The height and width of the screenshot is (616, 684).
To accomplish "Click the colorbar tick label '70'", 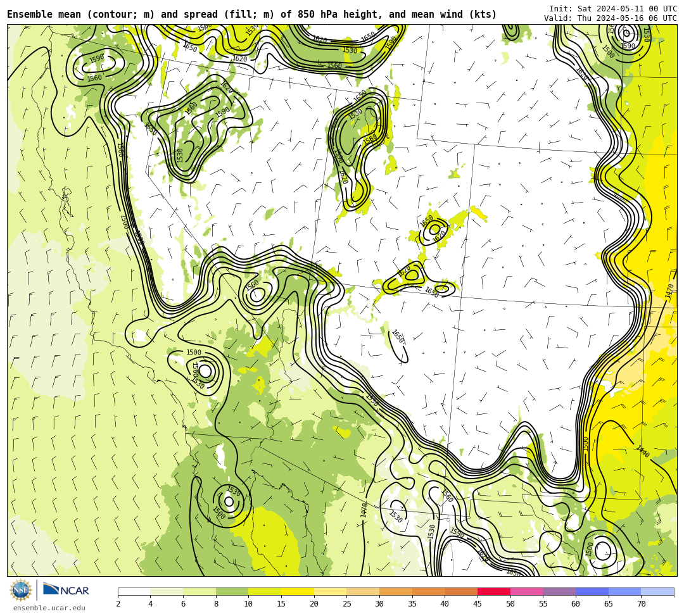I will (641, 604).
